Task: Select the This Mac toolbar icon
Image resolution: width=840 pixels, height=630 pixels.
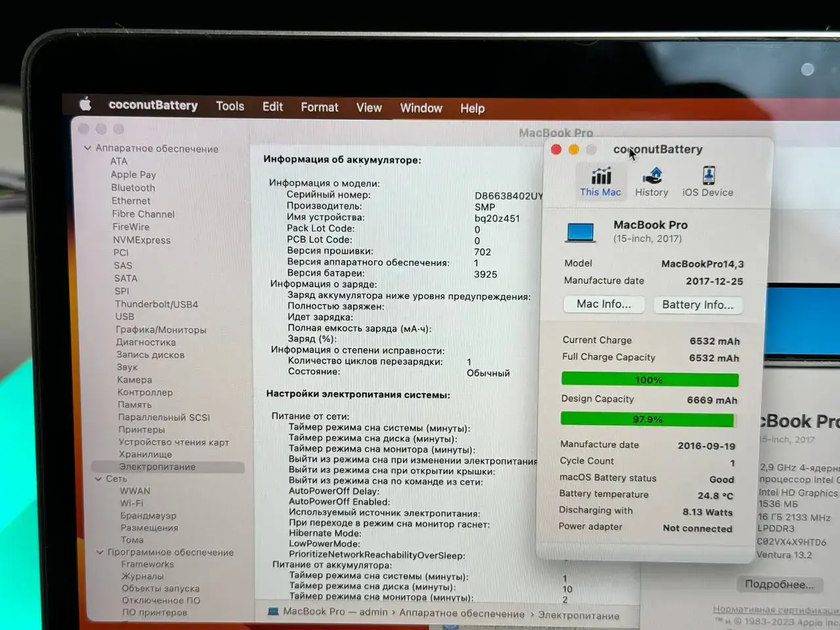Action: click(600, 182)
